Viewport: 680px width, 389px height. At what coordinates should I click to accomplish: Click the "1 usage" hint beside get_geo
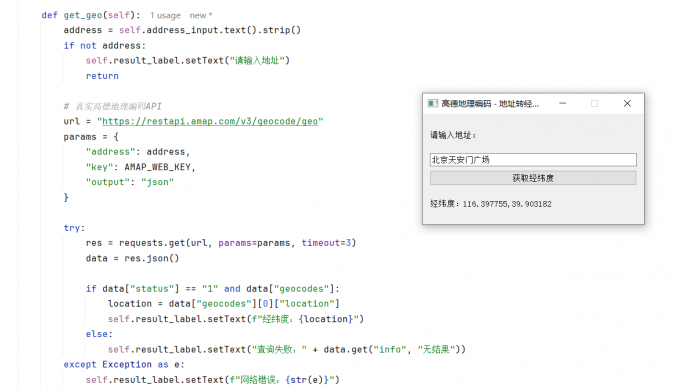[165, 16]
